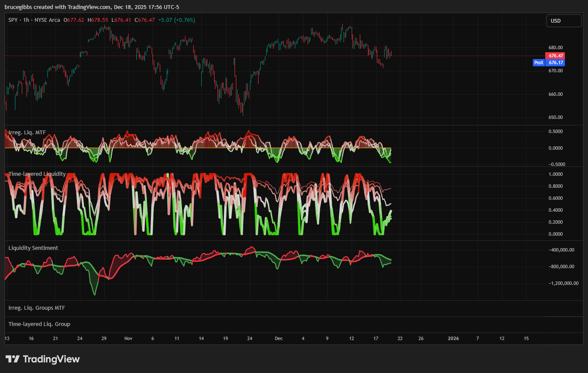Viewport: 588px width, 373px height.
Task: Click the −800,000.00 Liquidity Sentiment scale value
Action: pos(562,266)
